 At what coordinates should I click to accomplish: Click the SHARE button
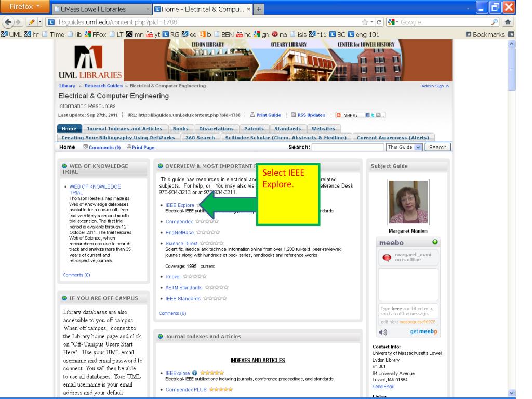click(x=348, y=115)
